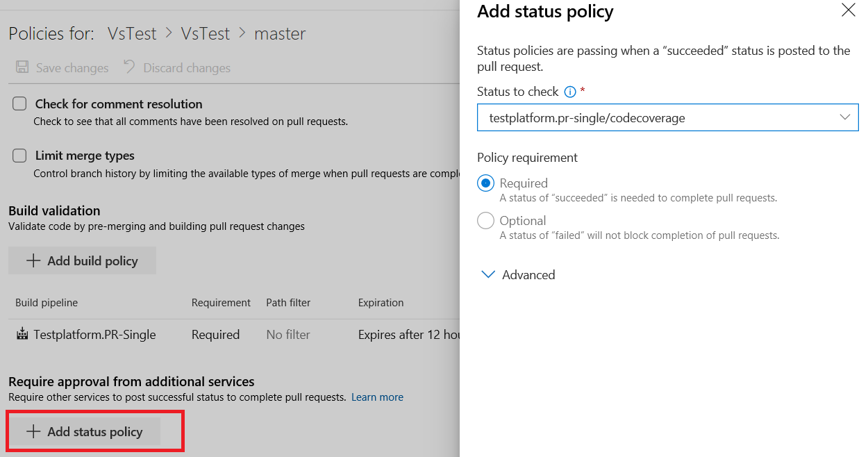Click the chevron in the Status to check field

click(x=845, y=117)
